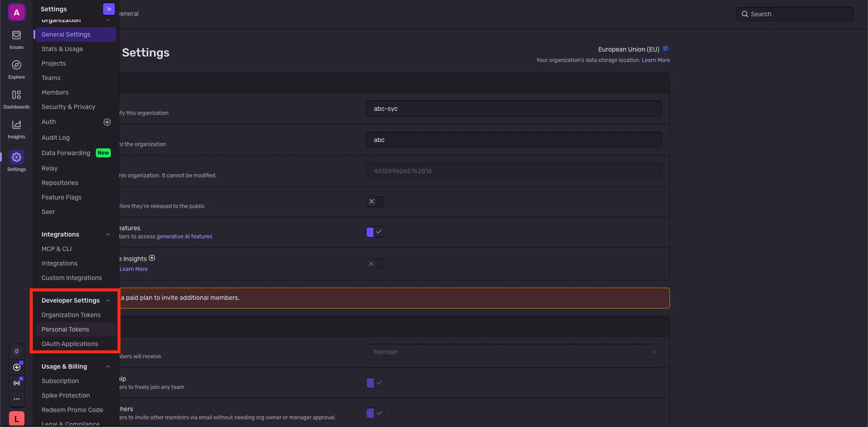Open the default role Member dropdown
868x427 pixels.
point(514,352)
